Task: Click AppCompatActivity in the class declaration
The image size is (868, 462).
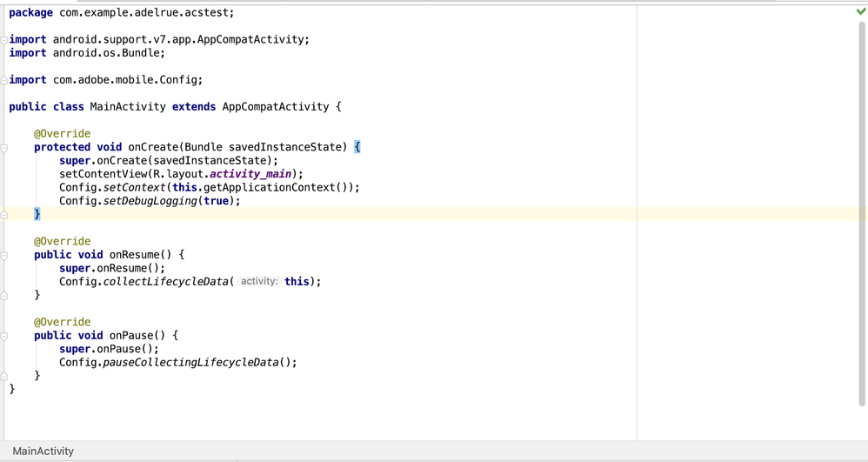Action: pos(275,107)
